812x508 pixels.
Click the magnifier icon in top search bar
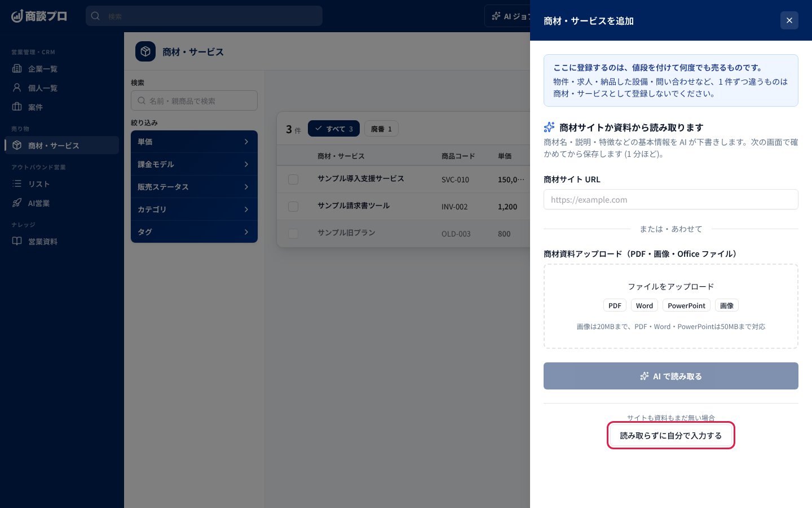click(x=96, y=16)
